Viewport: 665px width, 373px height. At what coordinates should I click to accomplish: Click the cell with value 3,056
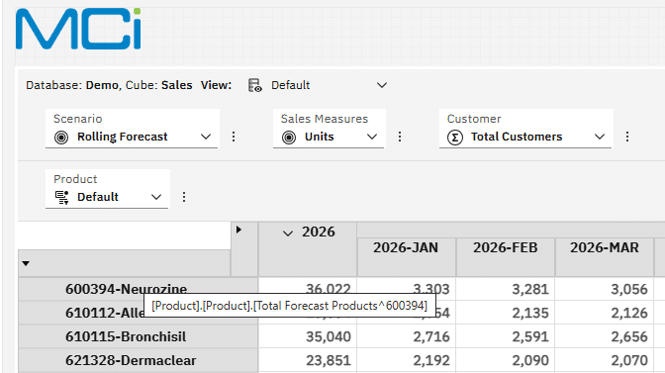click(604, 289)
